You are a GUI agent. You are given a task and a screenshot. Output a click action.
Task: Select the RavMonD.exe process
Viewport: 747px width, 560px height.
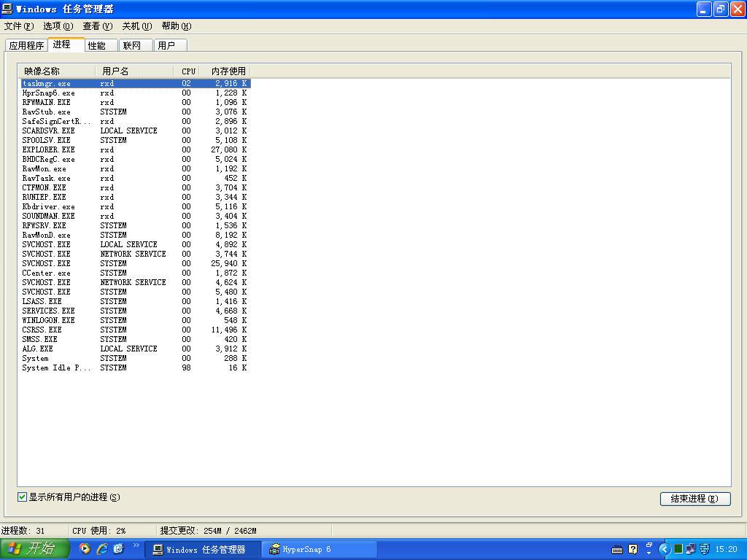135,235
